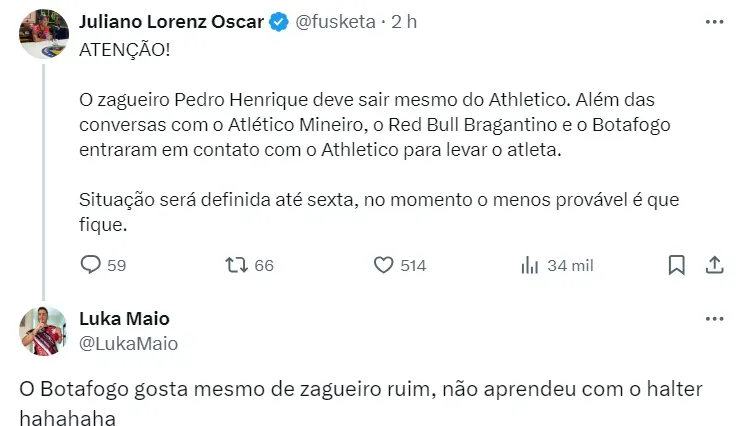The width and height of the screenshot is (746, 426).
Task: Open more options on Luka Maio's reply
Action: click(714, 319)
